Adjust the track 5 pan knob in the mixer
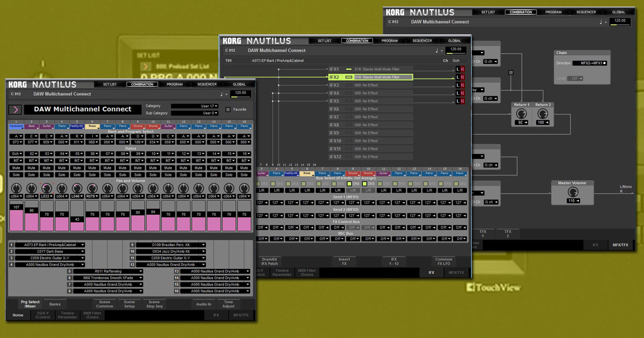The height and width of the screenshot is (338, 644). pyautogui.click(x=77, y=188)
